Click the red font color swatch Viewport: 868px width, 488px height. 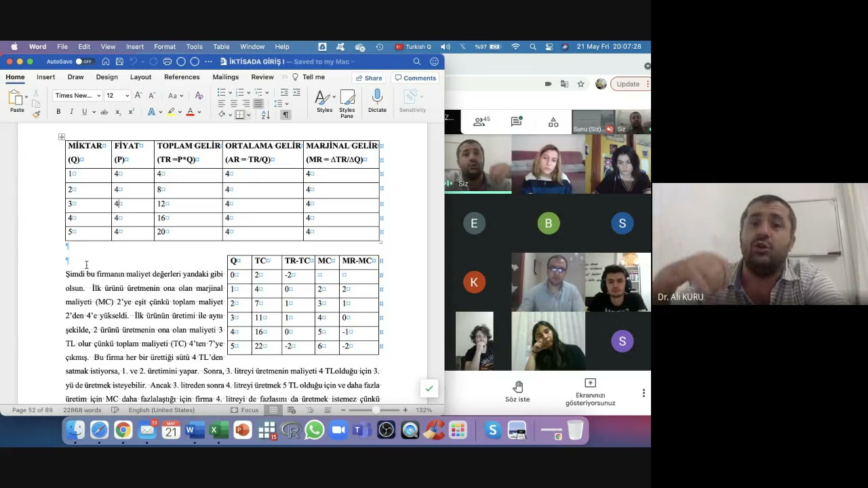(190, 113)
